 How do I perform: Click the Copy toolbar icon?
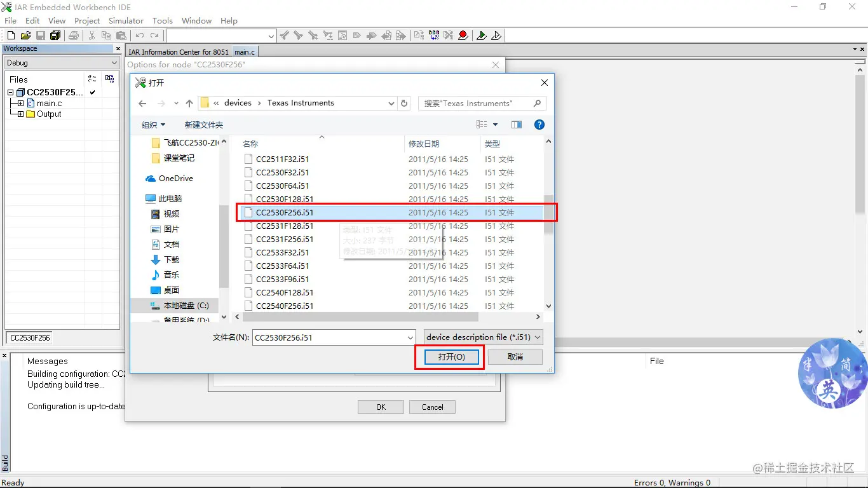[x=107, y=36]
